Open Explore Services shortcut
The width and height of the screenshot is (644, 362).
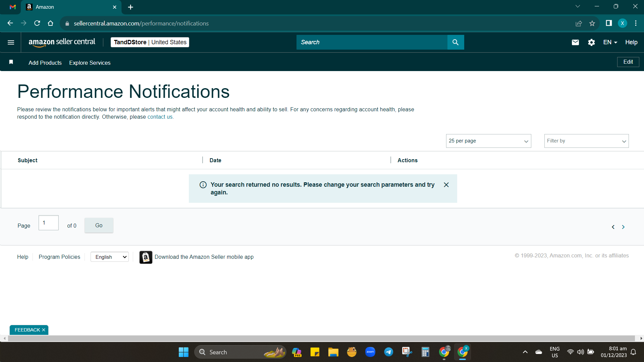pyautogui.click(x=90, y=63)
